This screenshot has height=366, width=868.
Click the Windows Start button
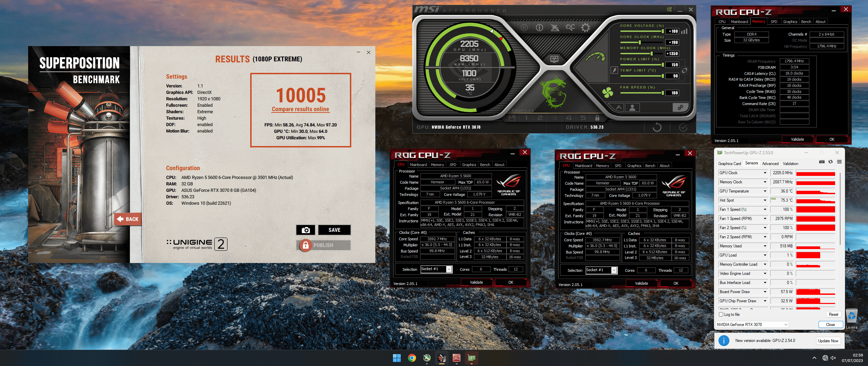[x=397, y=358]
